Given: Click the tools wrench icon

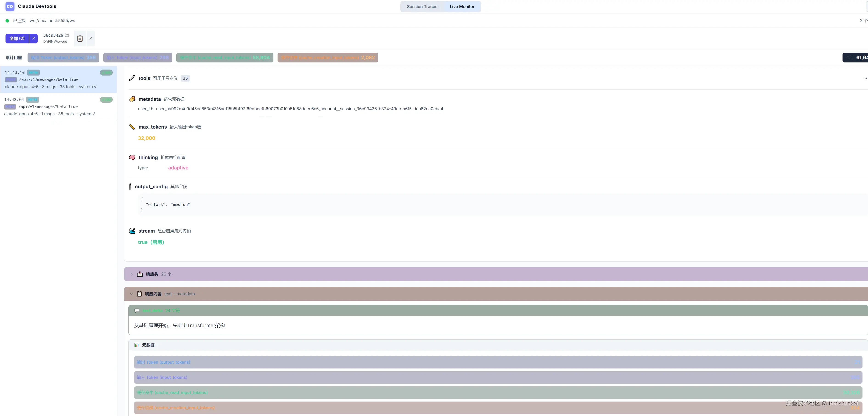Looking at the screenshot, I should pyautogui.click(x=132, y=78).
